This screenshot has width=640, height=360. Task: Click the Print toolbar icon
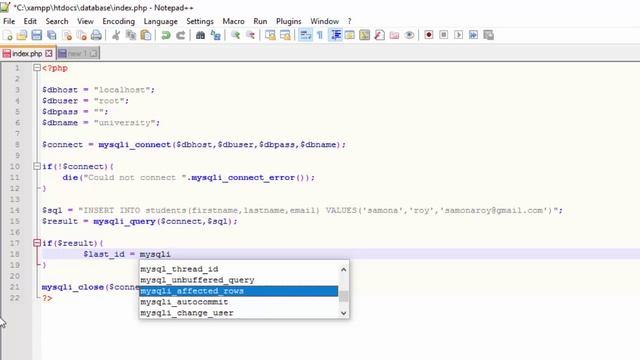pos(96,35)
